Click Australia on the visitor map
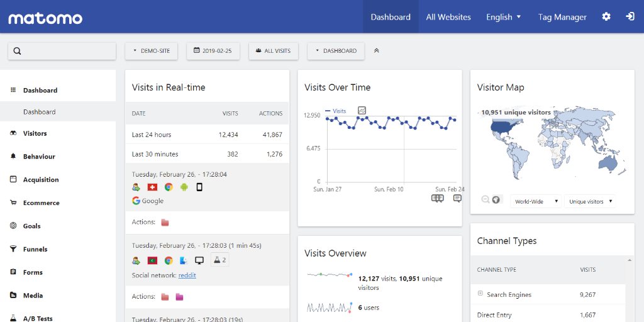644x322 pixels. pyautogui.click(x=608, y=162)
